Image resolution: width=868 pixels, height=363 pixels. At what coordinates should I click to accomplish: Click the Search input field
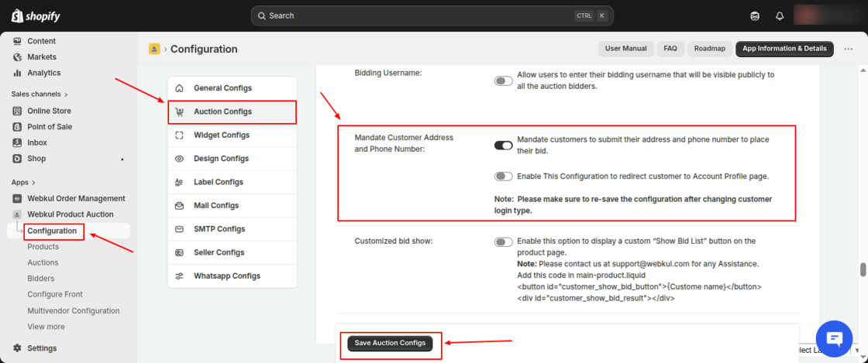click(431, 15)
